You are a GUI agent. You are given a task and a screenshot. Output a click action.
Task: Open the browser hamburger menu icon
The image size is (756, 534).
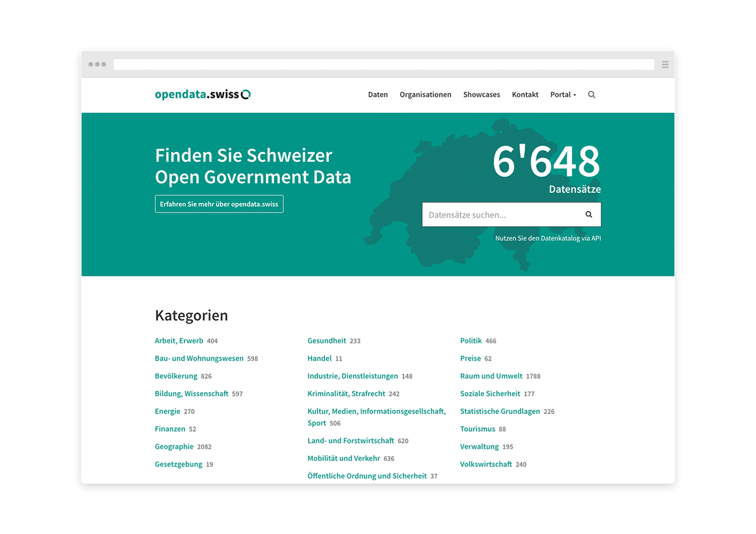665,64
